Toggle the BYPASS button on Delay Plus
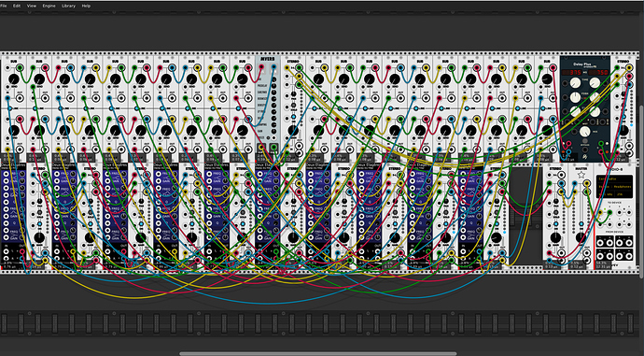The height and width of the screenshot is (356, 644). click(585, 140)
